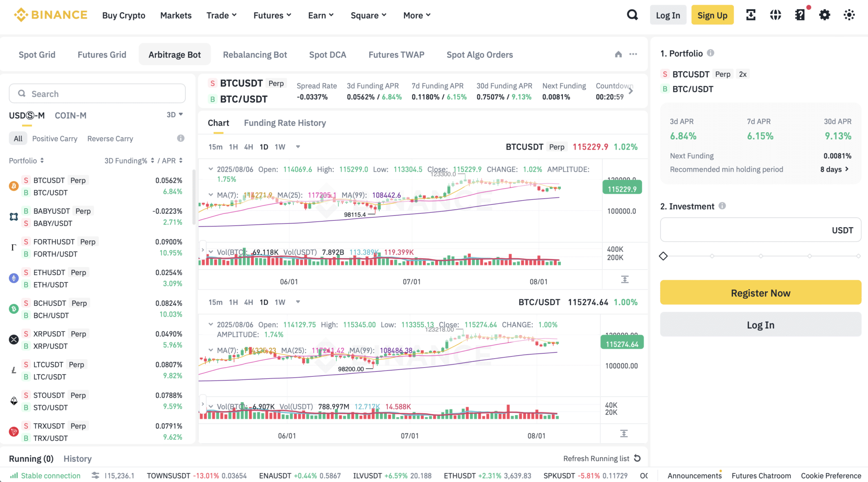Open the search icon in the navbar
This screenshot has width=868, height=482.
click(x=632, y=14)
